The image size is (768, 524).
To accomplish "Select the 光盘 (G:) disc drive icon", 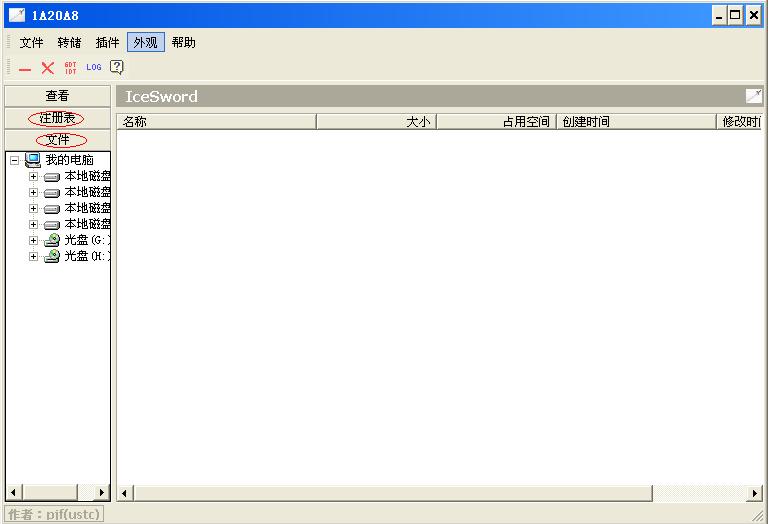I will 52,240.
